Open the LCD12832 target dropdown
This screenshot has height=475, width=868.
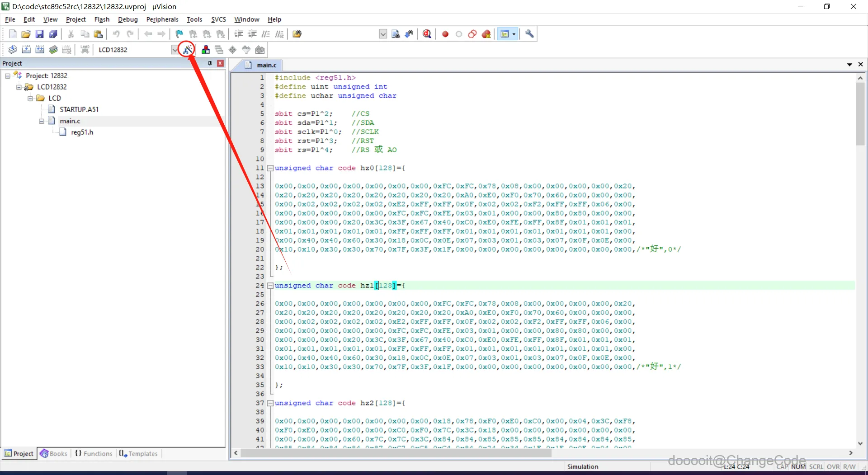(175, 50)
